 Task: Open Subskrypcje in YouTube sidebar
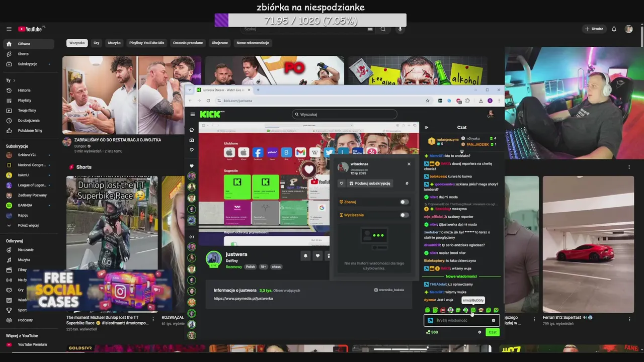click(x=28, y=64)
